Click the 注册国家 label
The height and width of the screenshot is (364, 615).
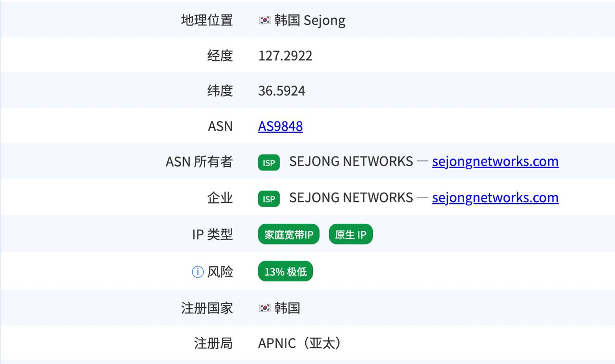207,308
